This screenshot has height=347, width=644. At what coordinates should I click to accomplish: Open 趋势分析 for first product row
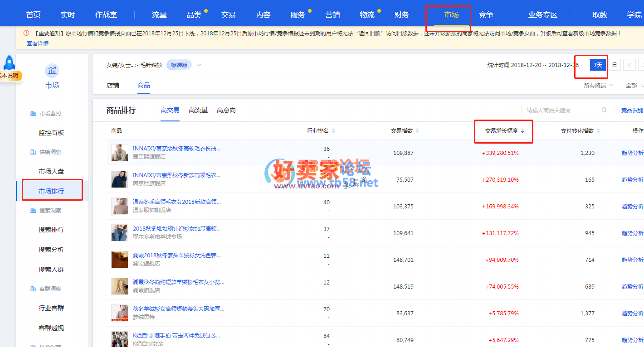[632, 153]
